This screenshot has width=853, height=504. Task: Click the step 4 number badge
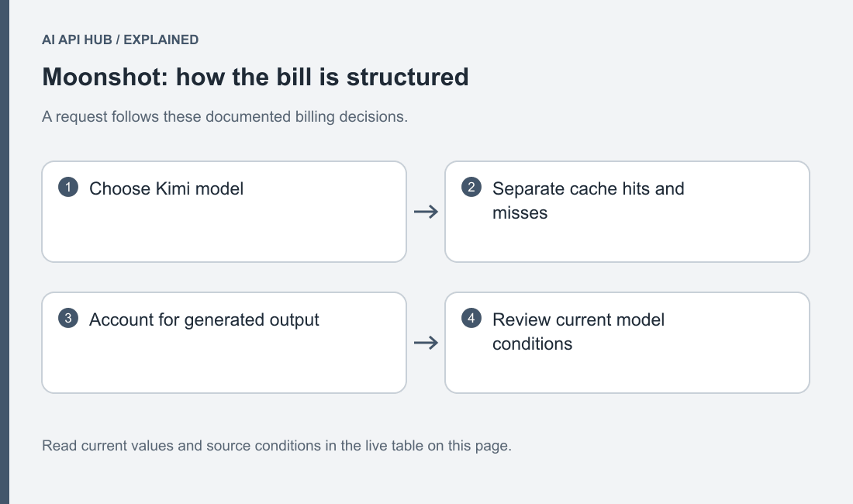pos(471,318)
